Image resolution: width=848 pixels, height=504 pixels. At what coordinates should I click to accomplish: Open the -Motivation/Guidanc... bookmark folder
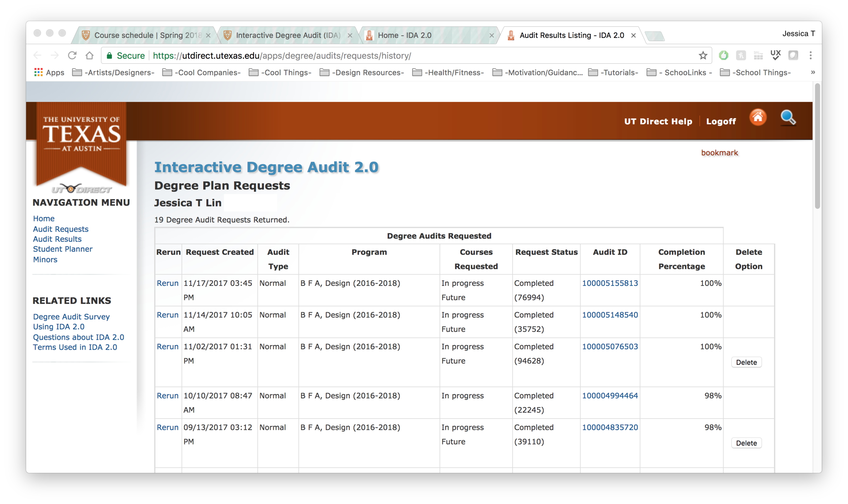tap(537, 72)
